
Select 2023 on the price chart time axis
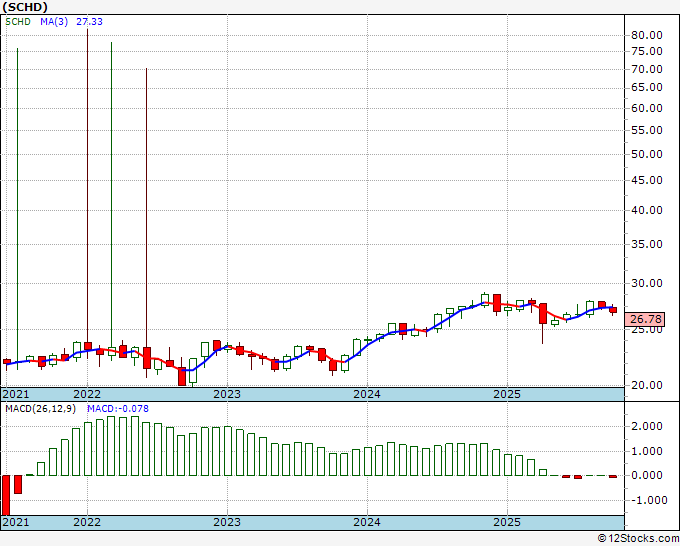[227, 394]
